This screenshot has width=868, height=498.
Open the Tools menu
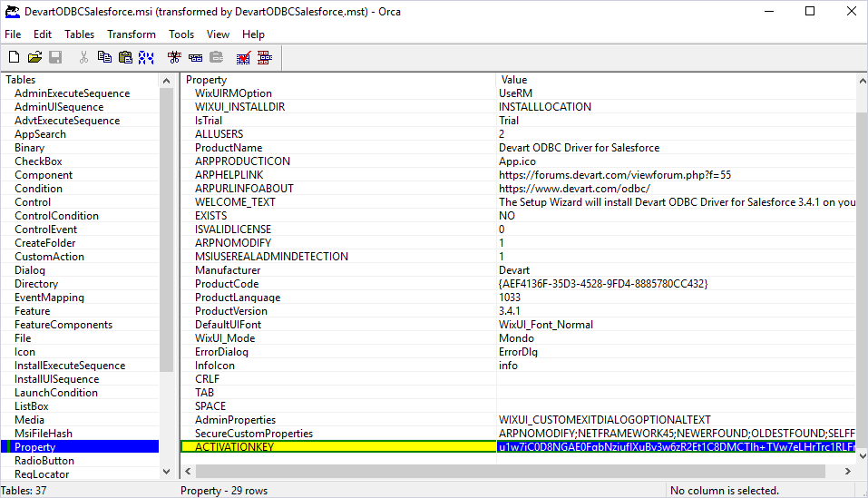pos(181,34)
